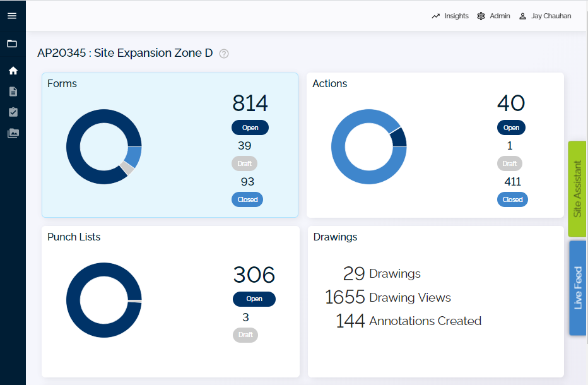
Task: Select the Closed badge in the Actions card
Action: point(512,199)
